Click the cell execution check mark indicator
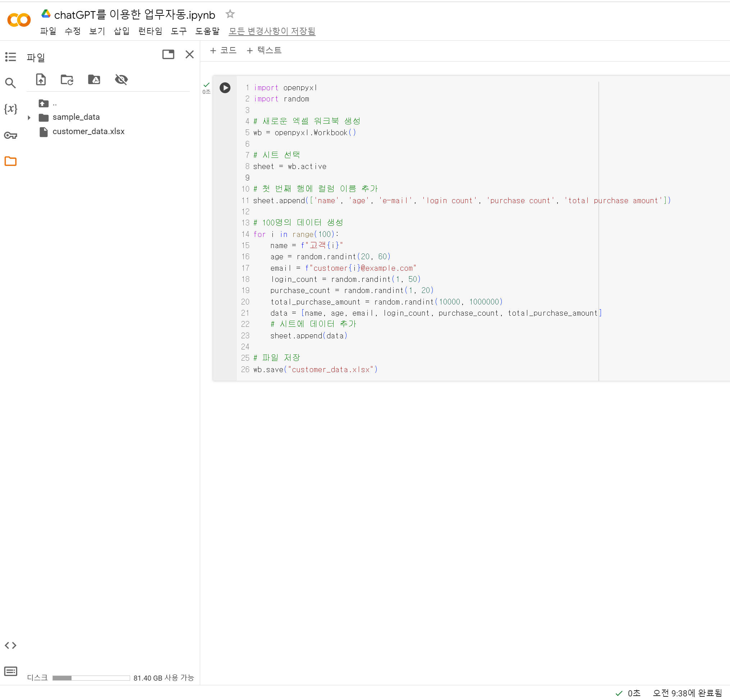This screenshot has height=700, width=730. click(x=207, y=85)
